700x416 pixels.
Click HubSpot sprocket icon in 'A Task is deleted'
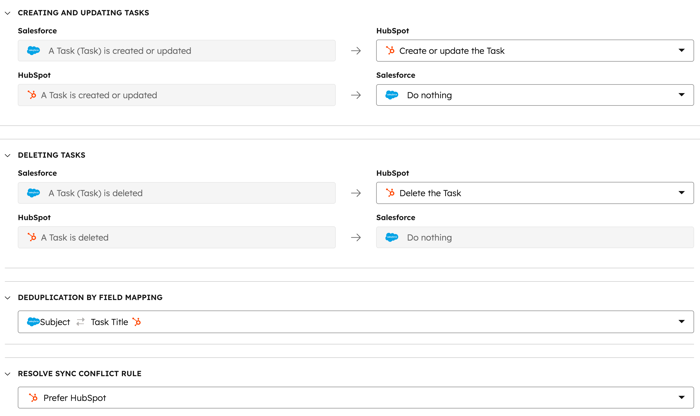[x=32, y=237]
